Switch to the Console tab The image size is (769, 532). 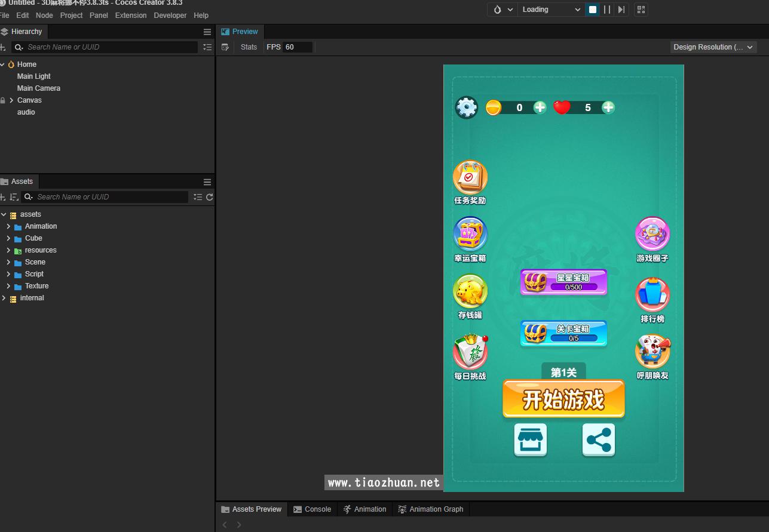coord(312,509)
